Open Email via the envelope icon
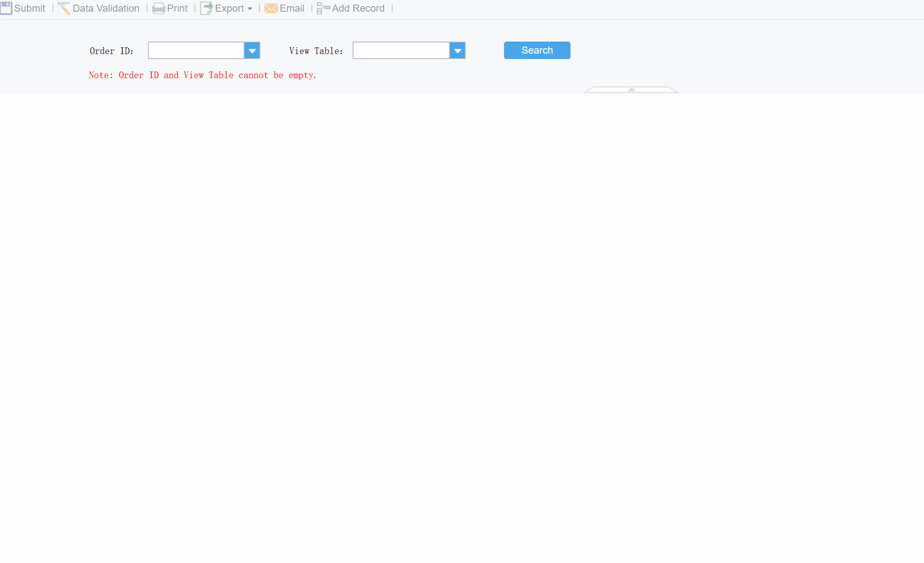This screenshot has width=924, height=563. [271, 8]
